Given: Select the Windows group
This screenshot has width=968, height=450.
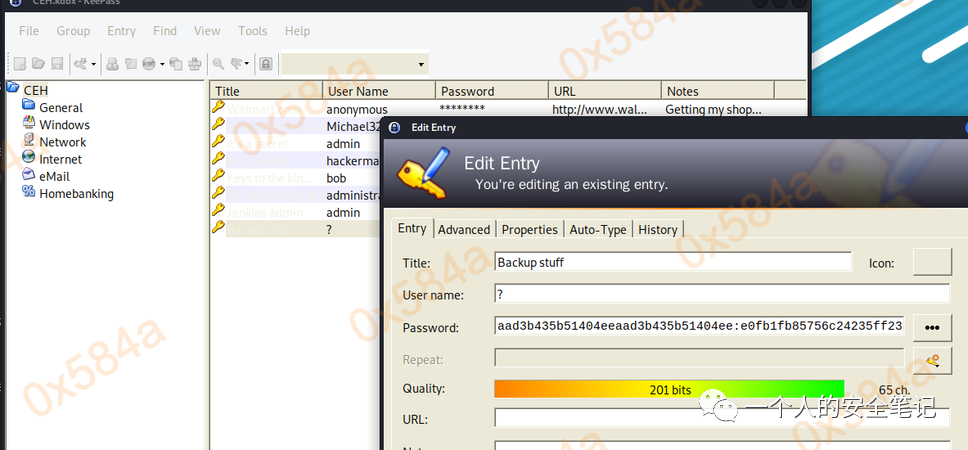Looking at the screenshot, I should point(64,125).
